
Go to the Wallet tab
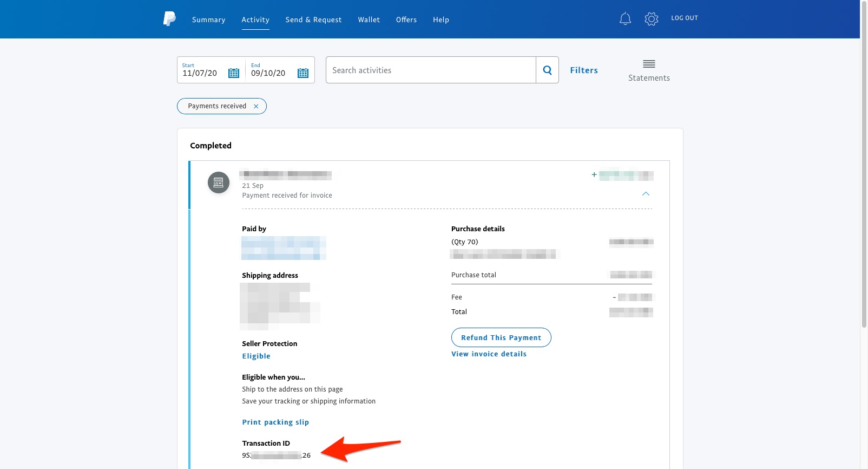[369, 19]
